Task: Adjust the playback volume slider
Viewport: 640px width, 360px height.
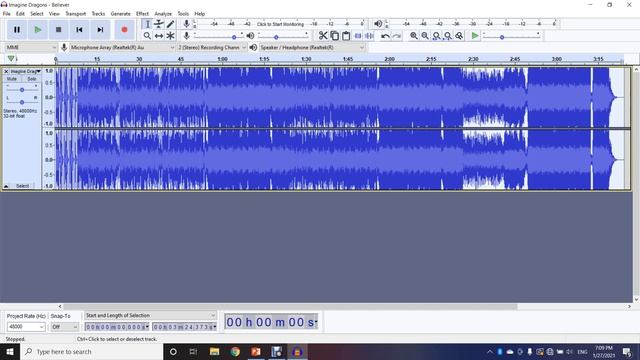Action: 283,36
